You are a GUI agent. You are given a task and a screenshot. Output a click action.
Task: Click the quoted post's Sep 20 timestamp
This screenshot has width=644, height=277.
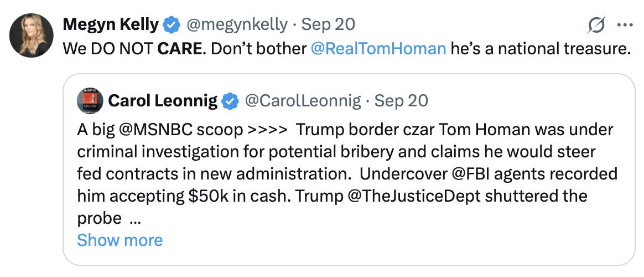pyautogui.click(x=401, y=101)
